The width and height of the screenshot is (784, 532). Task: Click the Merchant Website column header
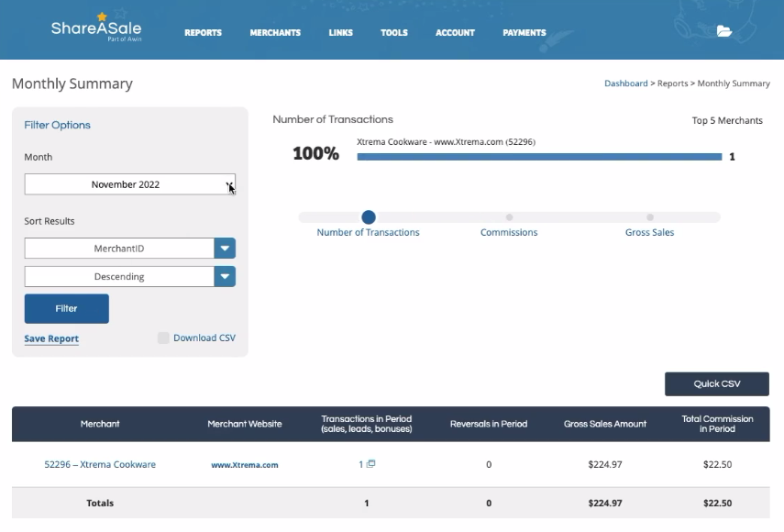click(x=245, y=424)
